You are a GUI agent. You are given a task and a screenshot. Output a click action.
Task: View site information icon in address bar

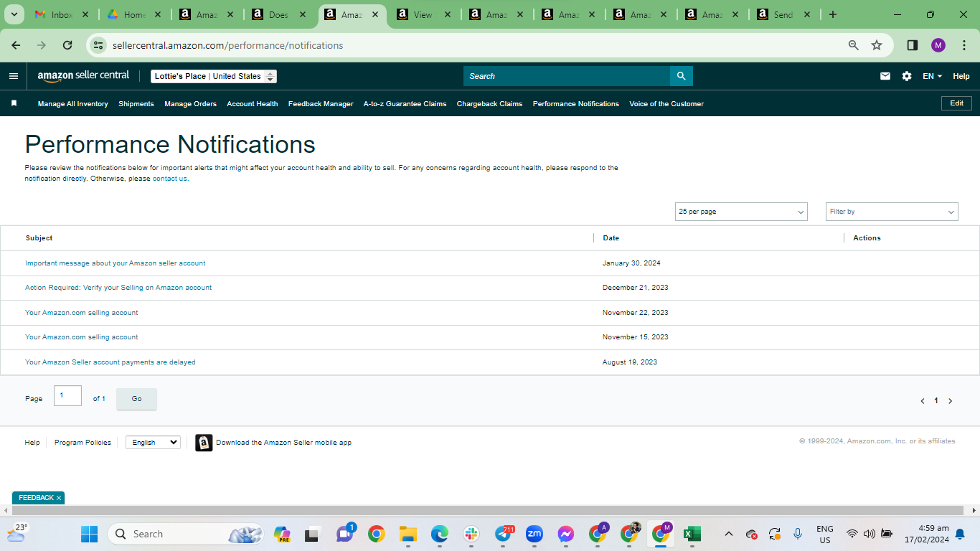98,45
